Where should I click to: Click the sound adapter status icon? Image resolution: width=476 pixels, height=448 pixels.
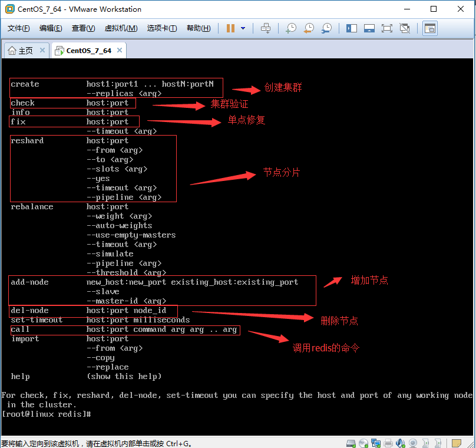[400, 443]
